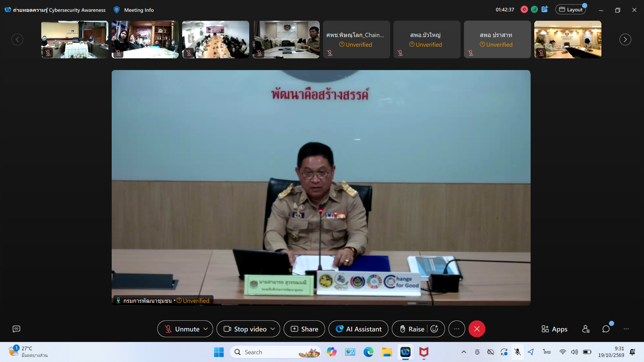The width and height of the screenshot is (644, 362).
Task: Click the shield security icon next to Meeting Info
Action: 117,10
